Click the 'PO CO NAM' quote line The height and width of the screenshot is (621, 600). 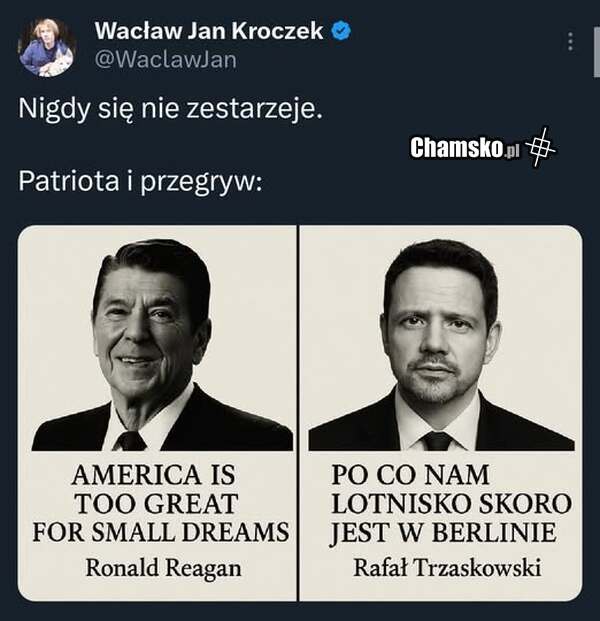[410, 475]
